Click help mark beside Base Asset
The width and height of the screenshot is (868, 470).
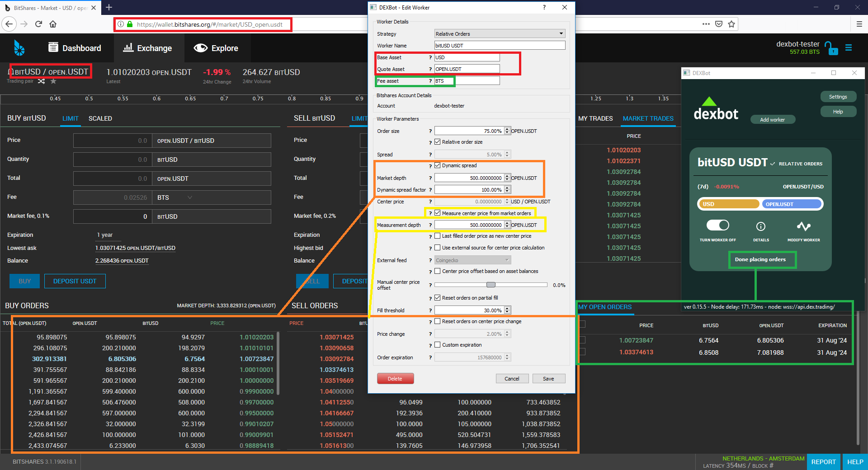430,58
